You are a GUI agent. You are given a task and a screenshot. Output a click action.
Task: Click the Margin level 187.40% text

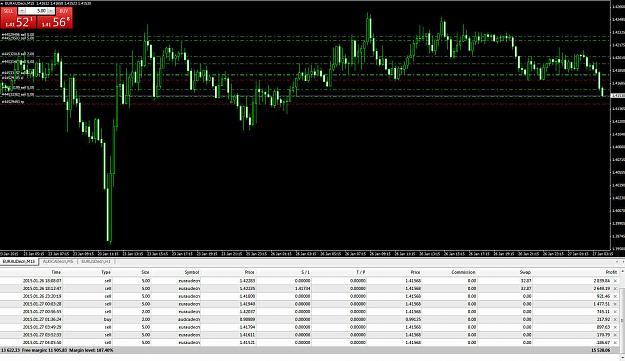91,350
